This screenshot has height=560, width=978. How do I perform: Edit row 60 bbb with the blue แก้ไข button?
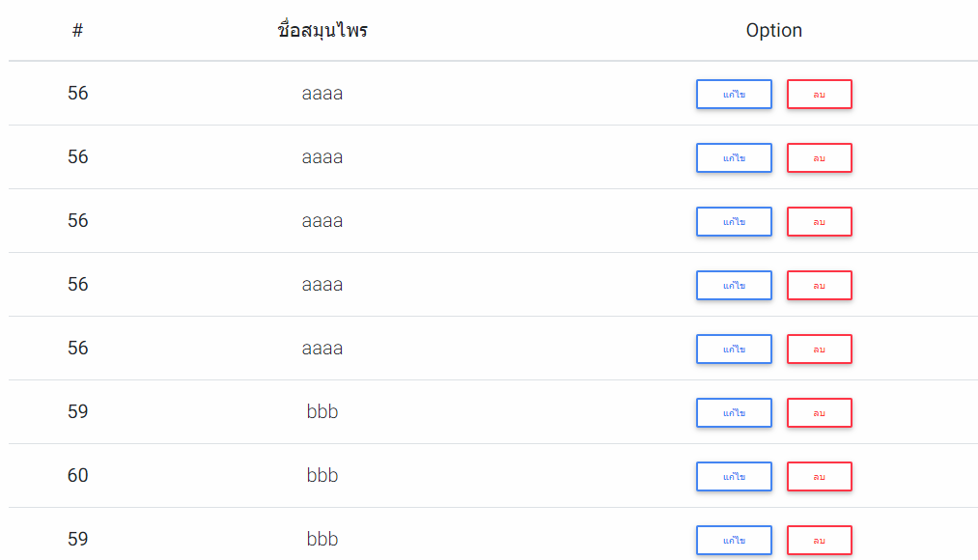(x=734, y=476)
